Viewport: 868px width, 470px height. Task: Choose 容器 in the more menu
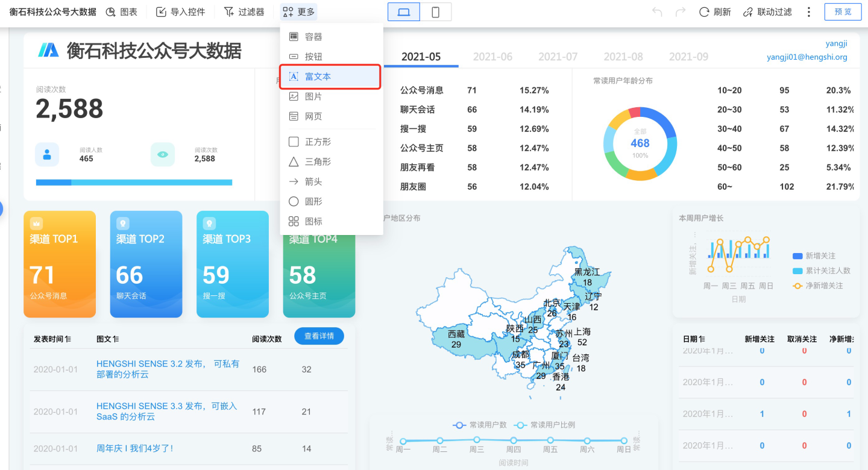tap(313, 37)
